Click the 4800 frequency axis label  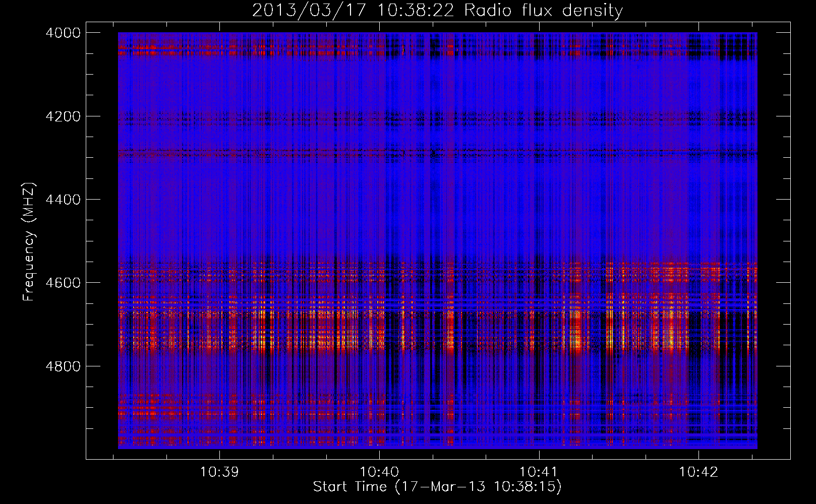[x=63, y=366]
